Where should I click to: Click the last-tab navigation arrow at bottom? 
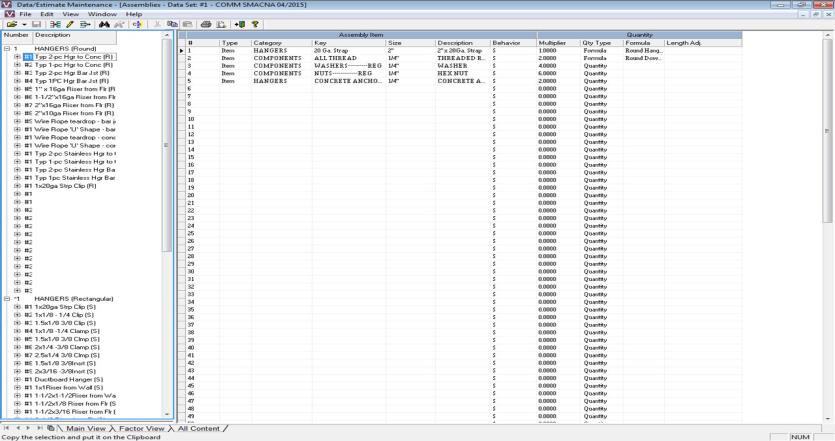pos(39,428)
